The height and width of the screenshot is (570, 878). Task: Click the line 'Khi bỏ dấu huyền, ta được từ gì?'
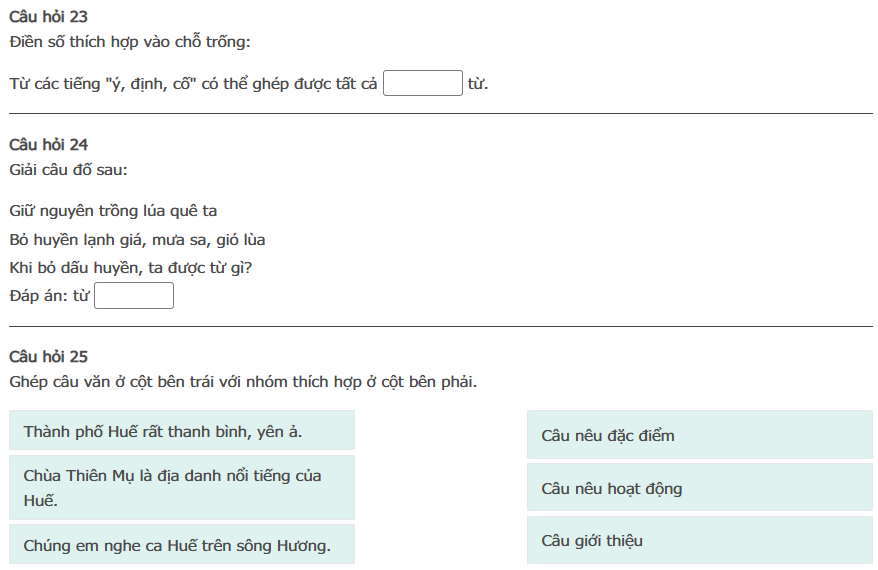coord(130,268)
